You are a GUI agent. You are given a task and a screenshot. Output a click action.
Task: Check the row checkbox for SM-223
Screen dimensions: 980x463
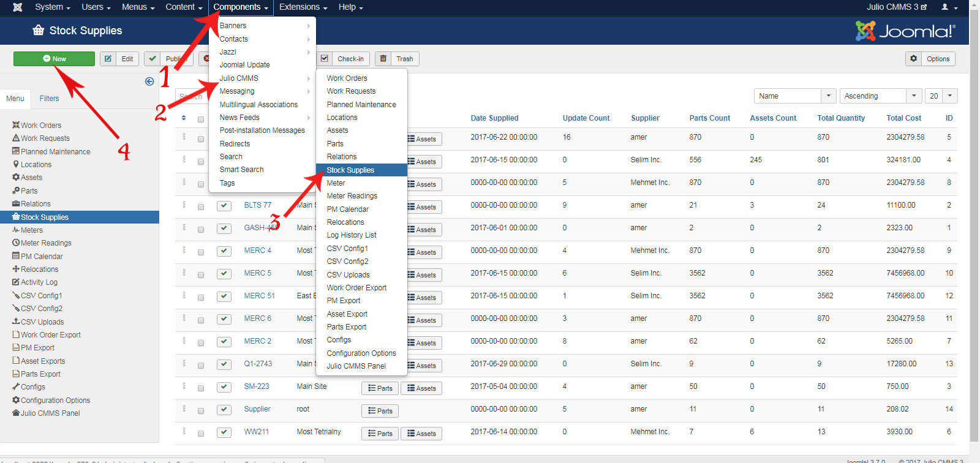tap(201, 388)
